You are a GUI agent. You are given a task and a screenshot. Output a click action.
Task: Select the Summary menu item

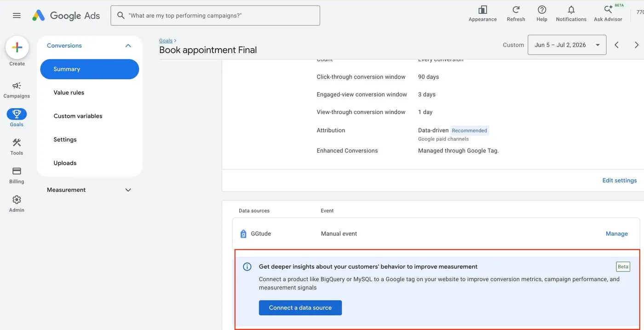[90, 69]
